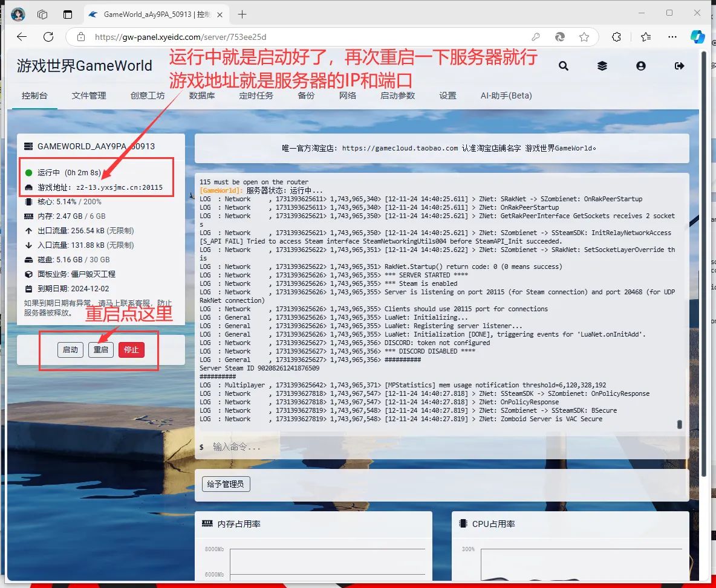
Task: Click the logout icon in panel header
Action: (x=680, y=66)
